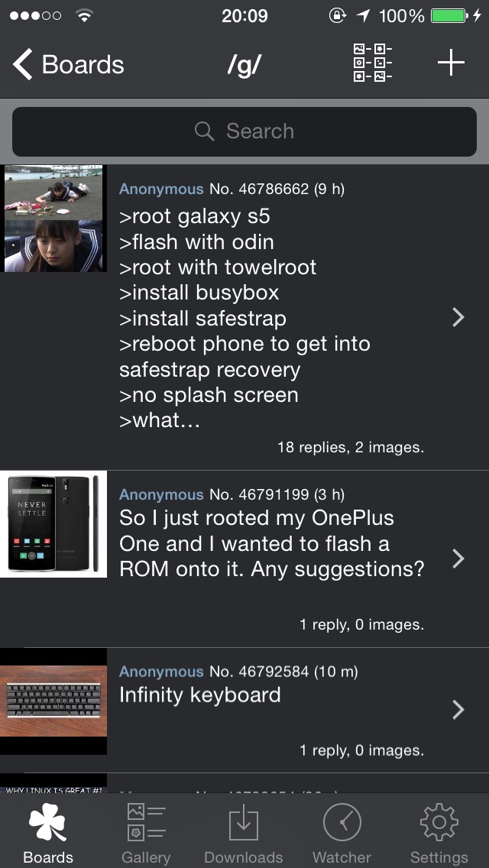Screen dimensions: 489x868
Task: Tap the search magnifier field
Action: (244, 131)
